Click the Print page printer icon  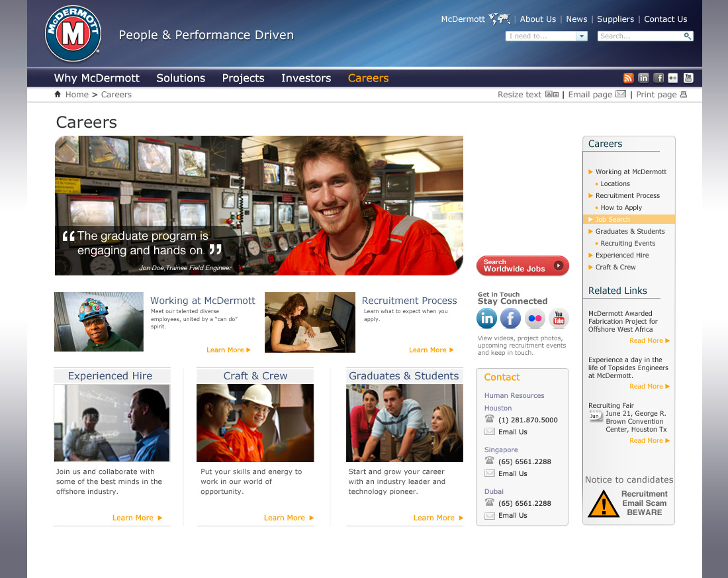tap(684, 95)
